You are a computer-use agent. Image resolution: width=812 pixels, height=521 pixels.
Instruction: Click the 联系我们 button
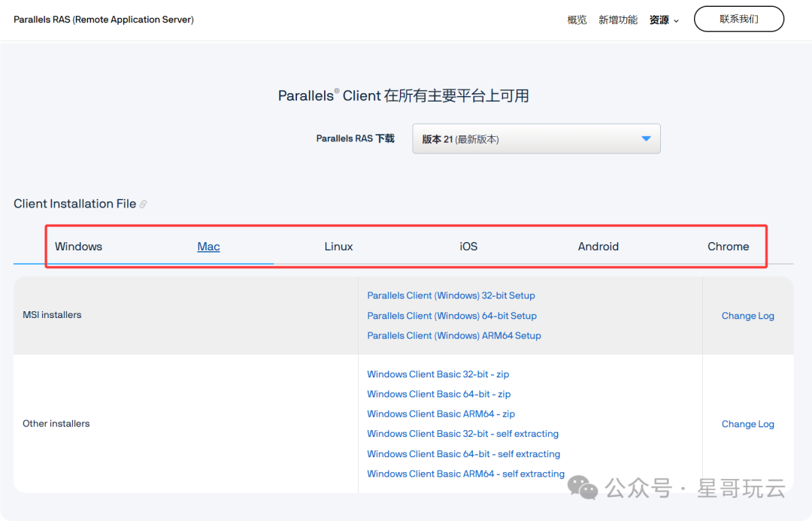pyautogui.click(x=738, y=20)
